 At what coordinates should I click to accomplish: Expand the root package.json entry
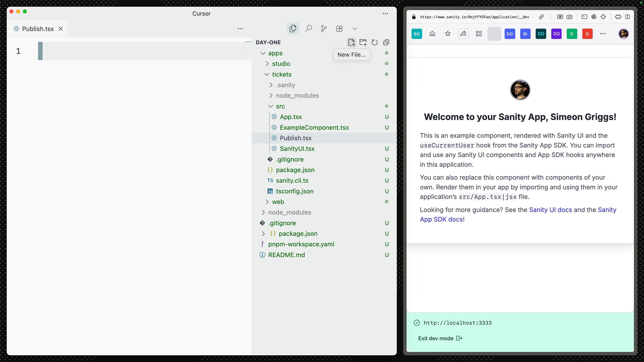pos(263,233)
